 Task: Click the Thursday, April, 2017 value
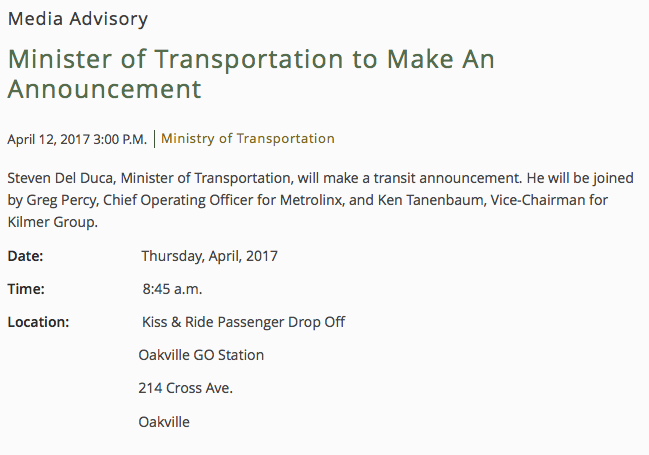[209, 256]
